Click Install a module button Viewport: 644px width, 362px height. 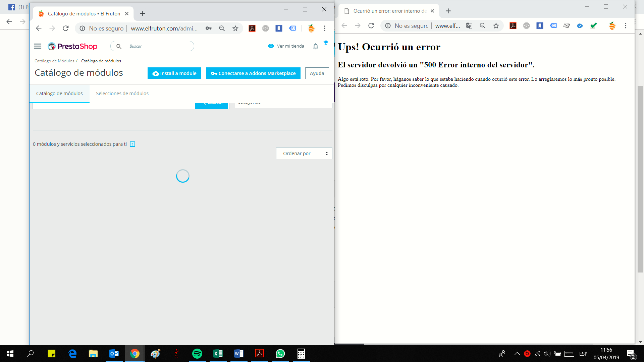[174, 73]
